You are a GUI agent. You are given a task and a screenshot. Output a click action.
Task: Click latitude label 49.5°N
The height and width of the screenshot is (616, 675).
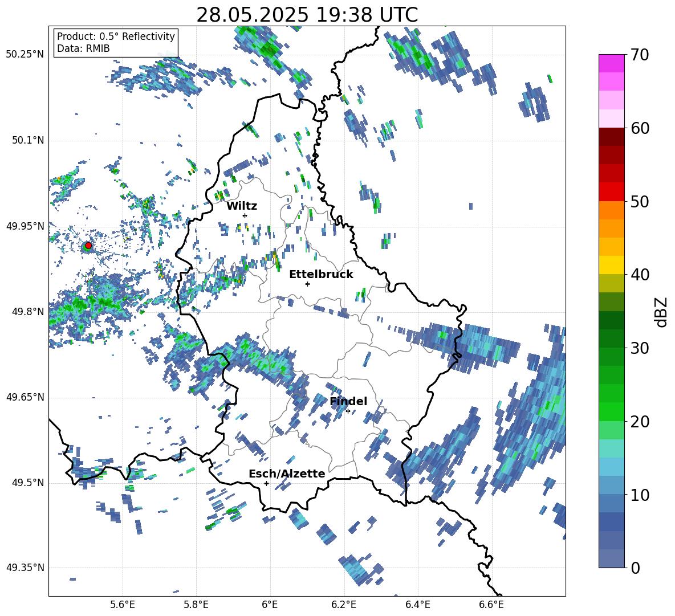(27, 482)
